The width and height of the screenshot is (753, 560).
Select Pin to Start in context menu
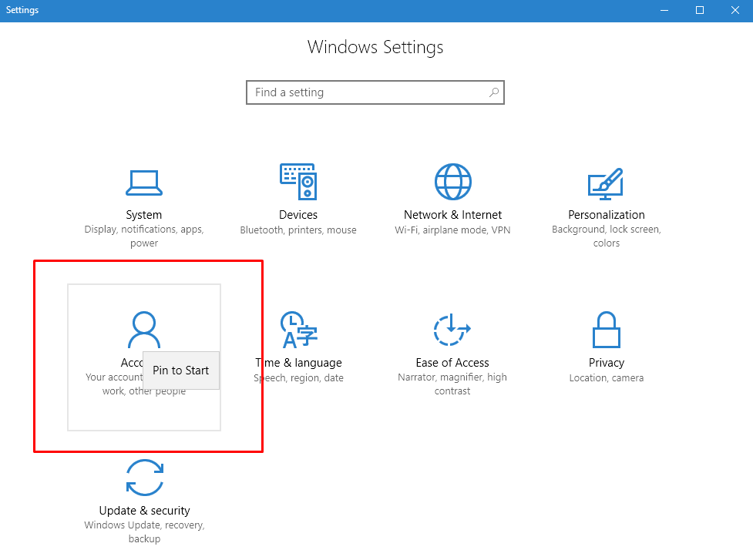181,371
